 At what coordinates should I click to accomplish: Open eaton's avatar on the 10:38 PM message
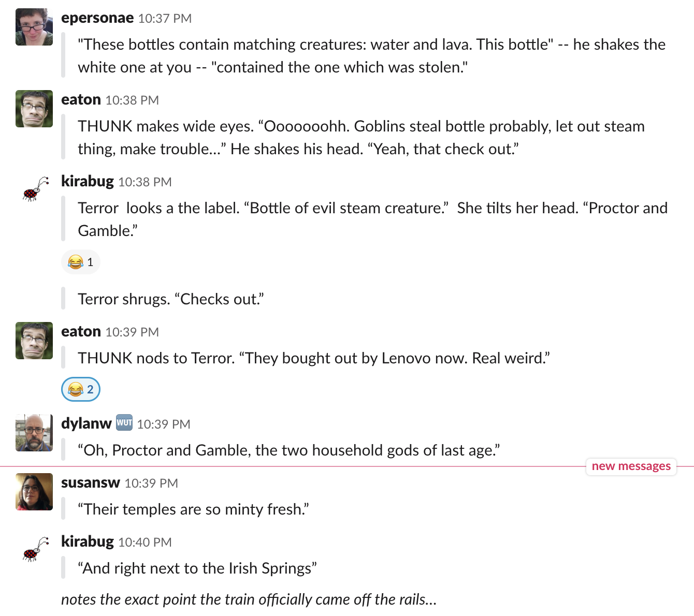click(x=34, y=109)
